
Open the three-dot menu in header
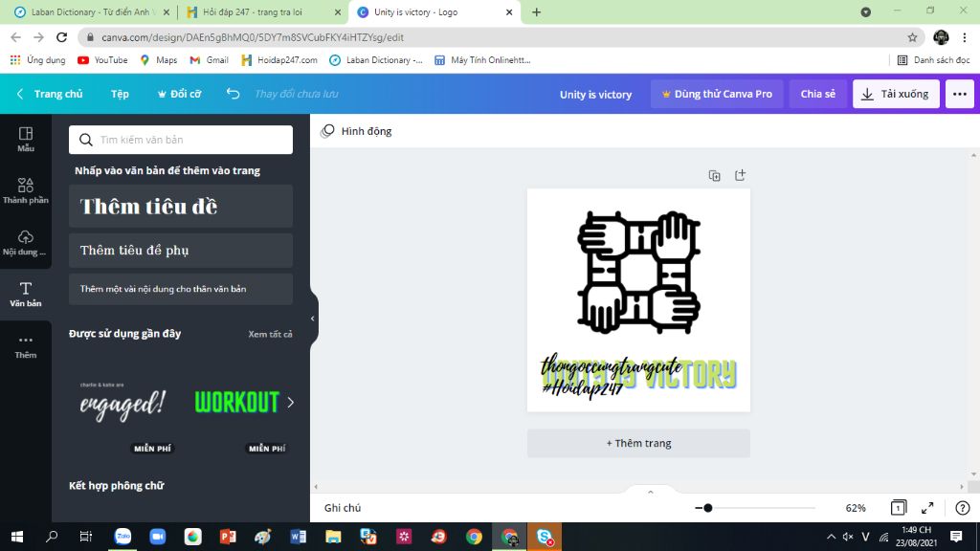coord(959,94)
